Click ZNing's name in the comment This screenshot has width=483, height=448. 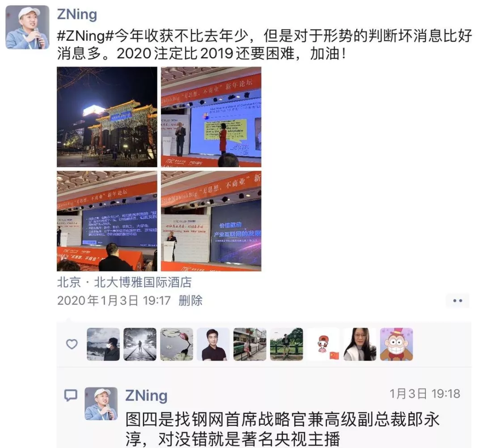(x=147, y=396)
